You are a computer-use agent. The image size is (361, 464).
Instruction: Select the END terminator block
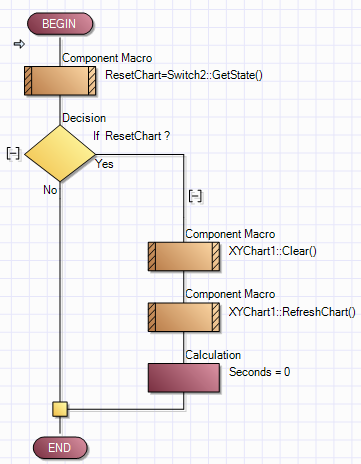click(60, 448)
